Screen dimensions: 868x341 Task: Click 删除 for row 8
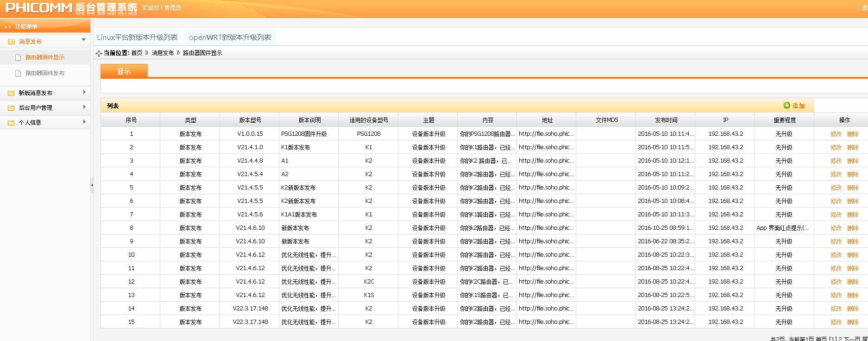pos(853,228)
